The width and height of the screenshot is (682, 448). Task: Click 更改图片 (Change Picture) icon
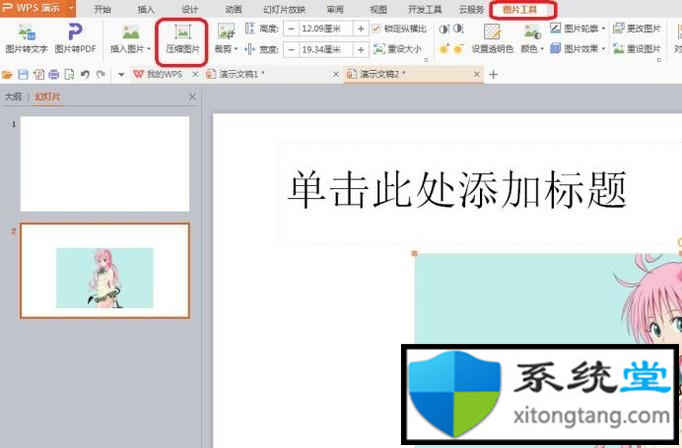pyautogui.click(x=635, y=29)
